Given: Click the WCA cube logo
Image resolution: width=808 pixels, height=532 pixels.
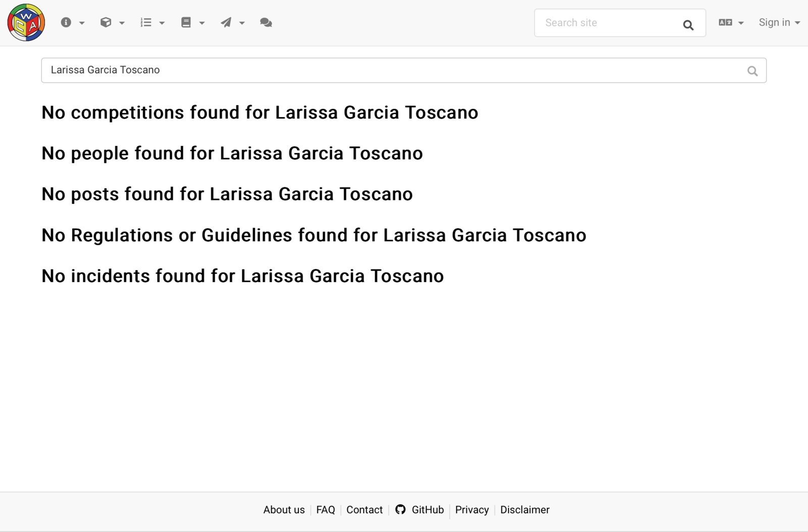Looking at the screenshot, I should click(26, 23).
